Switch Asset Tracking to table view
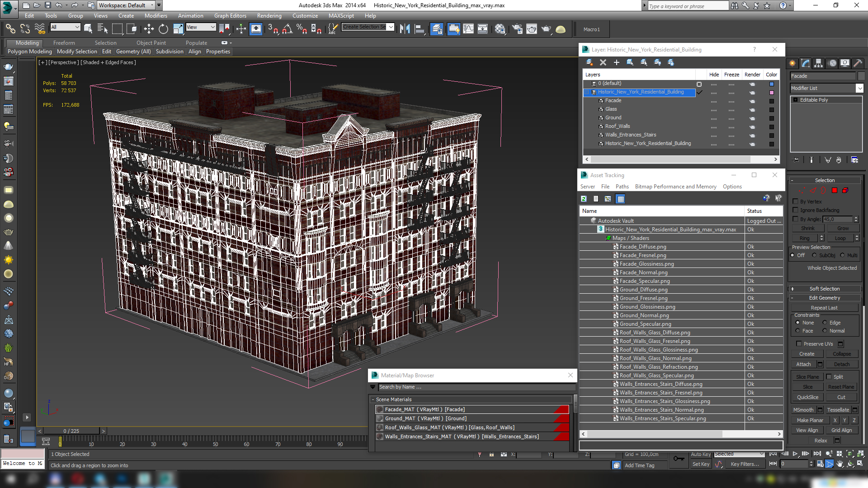 pyautogui.click(x=620, y=199)
